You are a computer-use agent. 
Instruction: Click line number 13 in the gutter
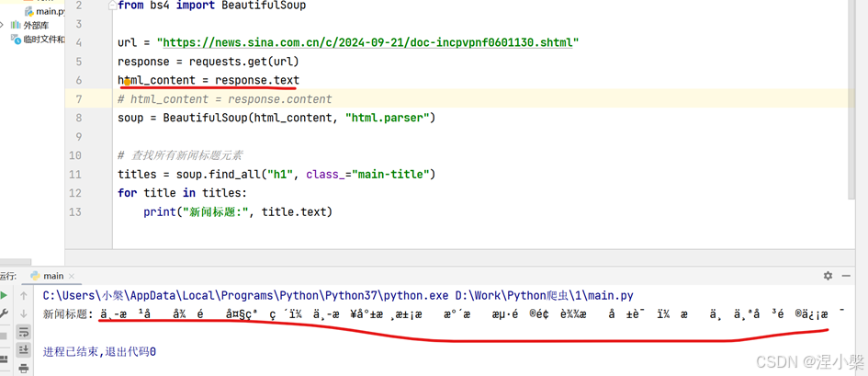pos(75,212)
